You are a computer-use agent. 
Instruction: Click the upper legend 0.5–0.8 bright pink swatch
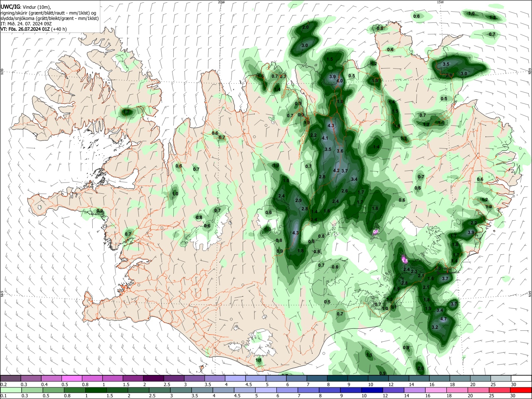pyautogui.click(x=71, y=378)
